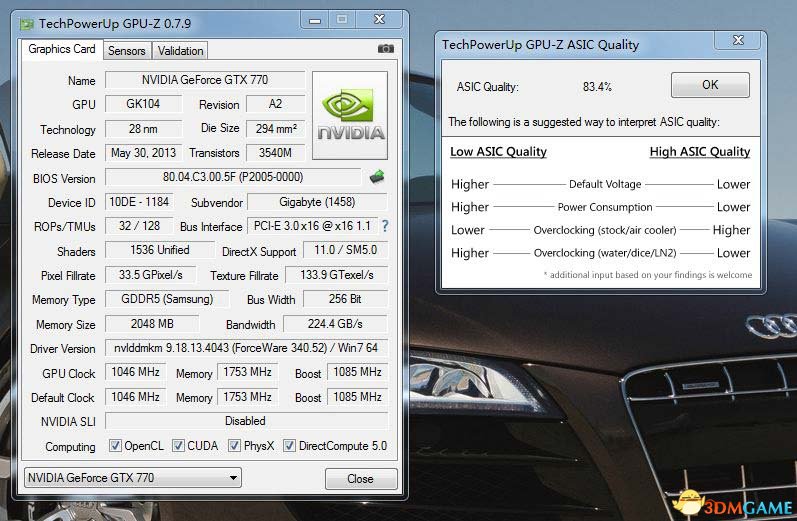Screen dimensions: 797x521
Task: Toggle the PhysX checkbox
Action: 235,446
